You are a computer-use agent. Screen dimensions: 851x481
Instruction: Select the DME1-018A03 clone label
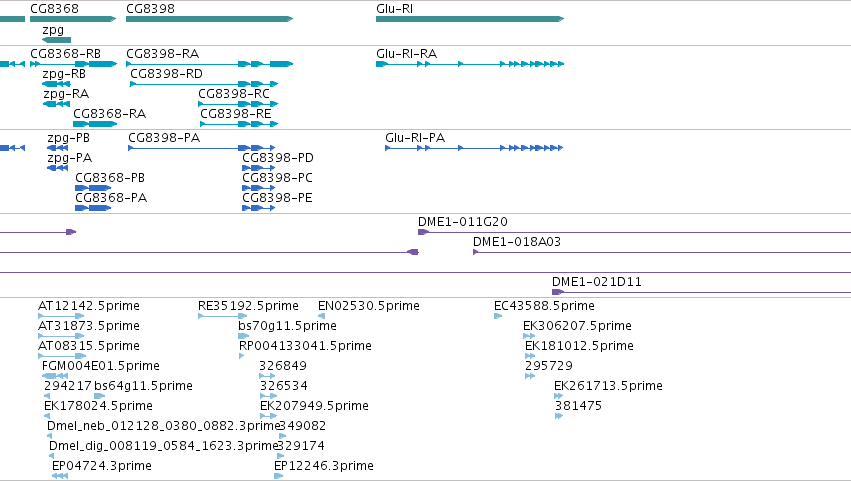517,242
